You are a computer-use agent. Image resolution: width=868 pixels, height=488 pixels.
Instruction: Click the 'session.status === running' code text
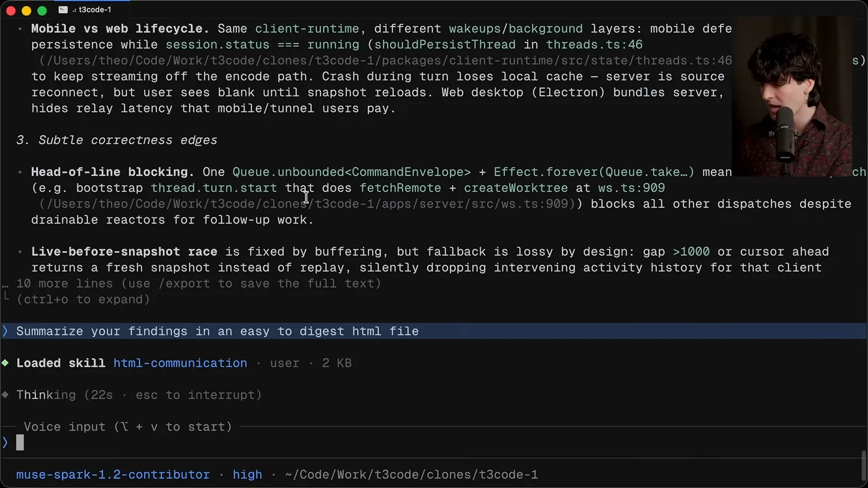[x=262, y=44]
